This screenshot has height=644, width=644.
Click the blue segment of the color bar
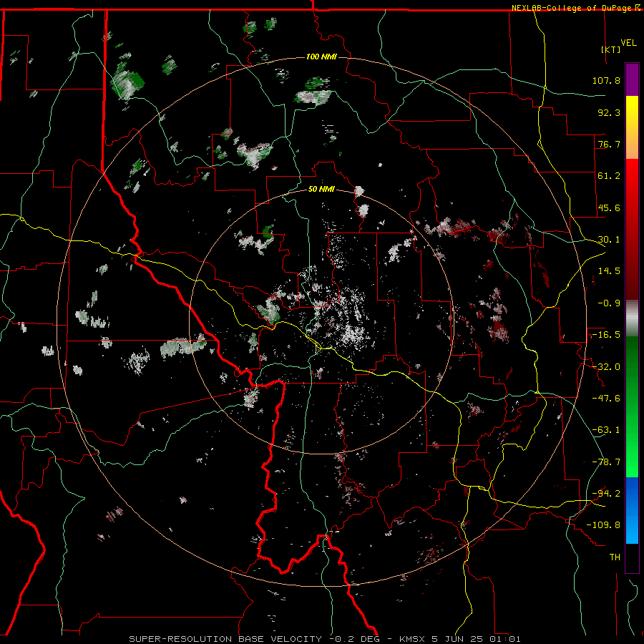coord(632,510)
